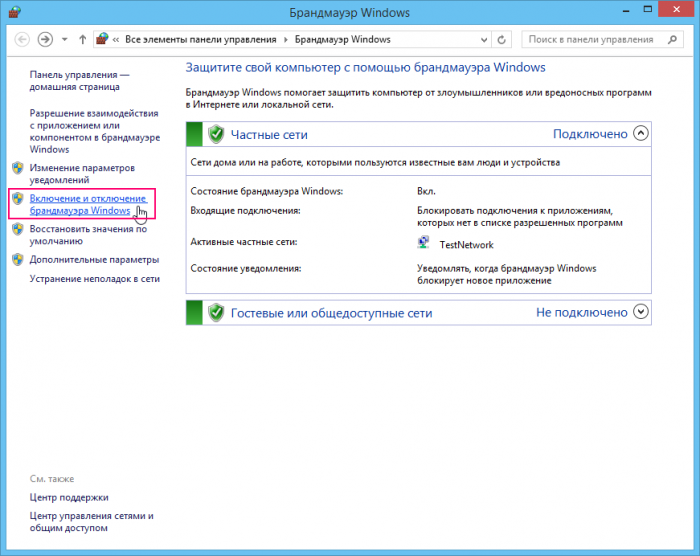Open 'Восстановить значения по умолчанию'
Image resolution: width=700 pixels, height=556 pixels.
[88, 235]
